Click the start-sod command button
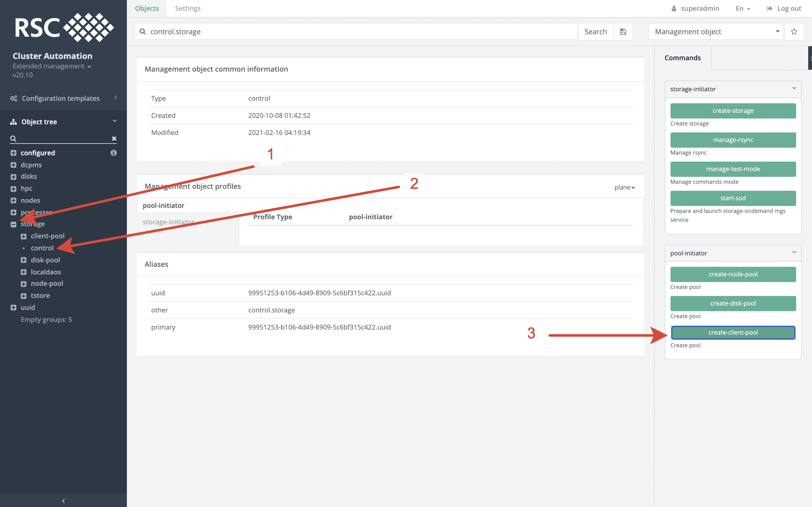Screen dimensions: 812x507 pos(733,198)
